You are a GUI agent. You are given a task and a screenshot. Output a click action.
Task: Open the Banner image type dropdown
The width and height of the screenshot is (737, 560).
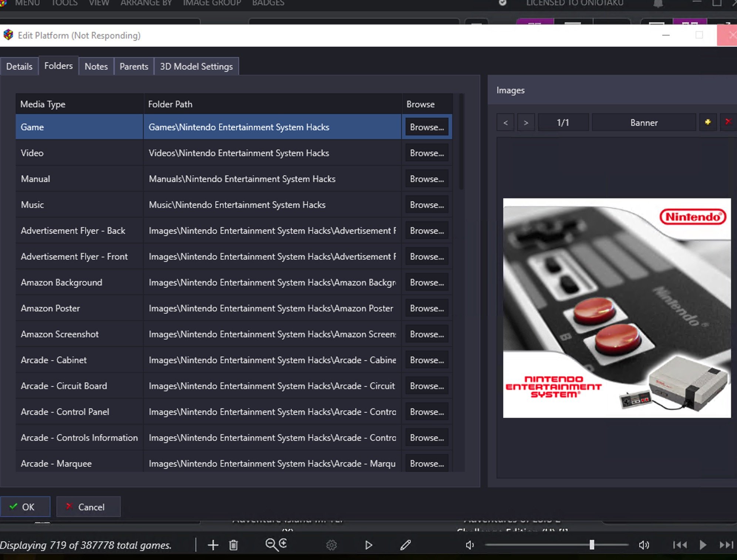pos(644,122)
